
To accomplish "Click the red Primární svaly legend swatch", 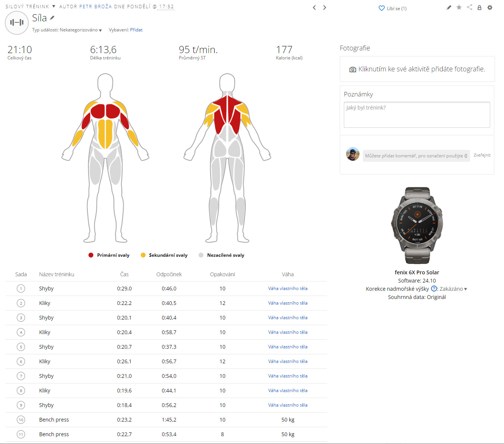I will pyautogui.click(x=91, y=255).
